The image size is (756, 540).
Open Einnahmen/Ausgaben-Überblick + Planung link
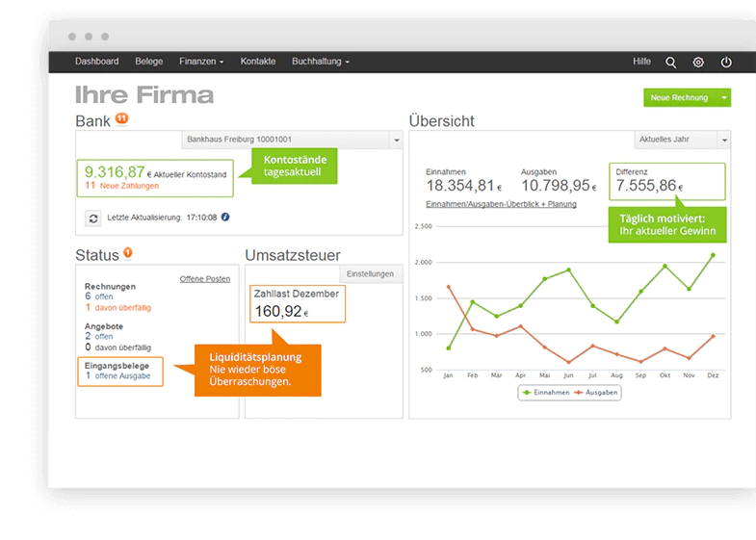pos(501,204)
